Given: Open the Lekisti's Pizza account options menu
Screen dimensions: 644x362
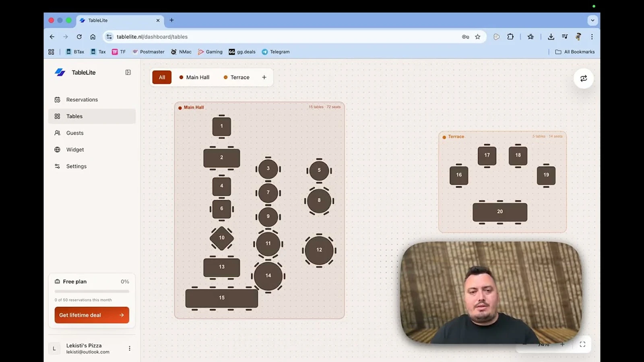Looking at the screenshot, I should coord(130,348).
